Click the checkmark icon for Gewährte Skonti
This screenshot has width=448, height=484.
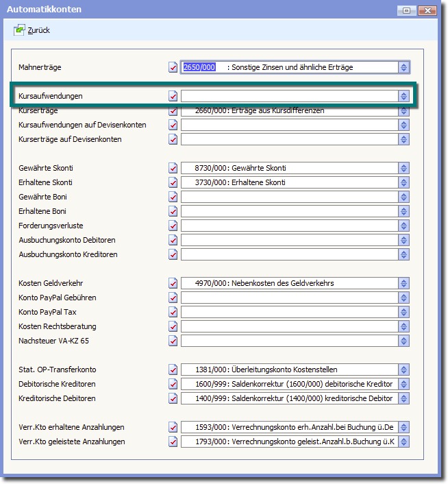click(x=173, y=169)
